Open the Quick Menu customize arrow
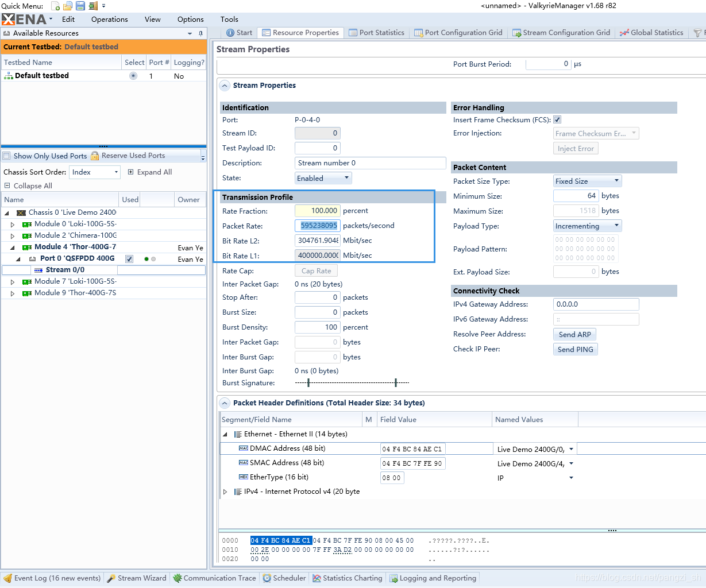This screenshot has height=588, width=706. (104, 6)
